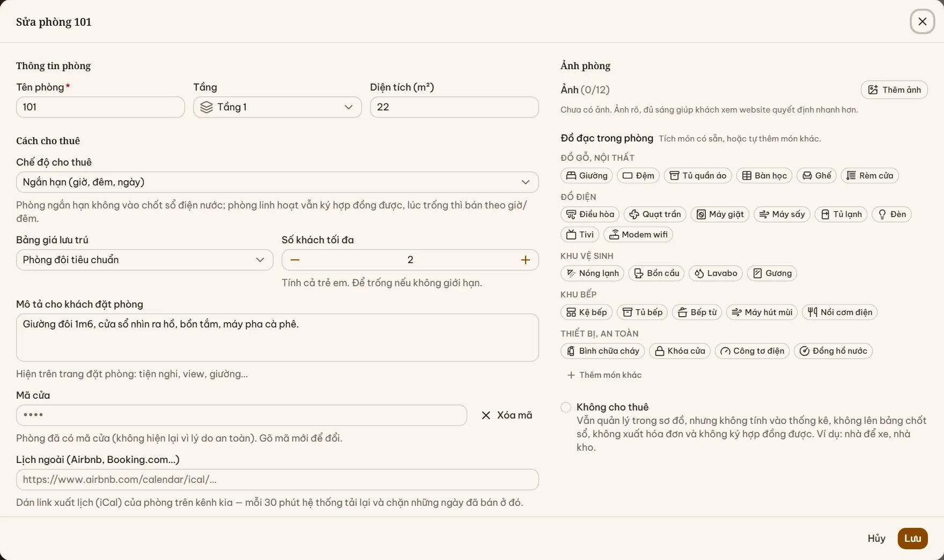Click the Đệm mattress icon chip
Image resolution: width=944 pixels, height=560 pixels.
pyautogui.click(x=638, y=176)
